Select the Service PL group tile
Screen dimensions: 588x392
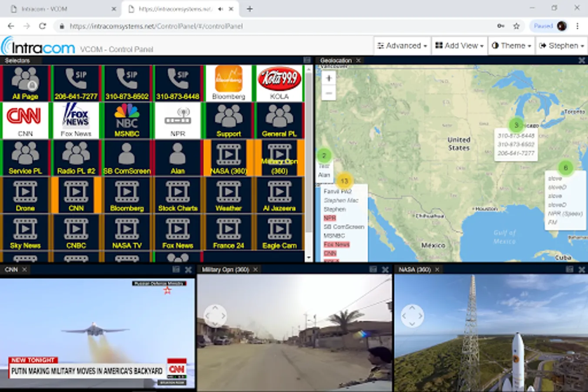tap(25, 158)
